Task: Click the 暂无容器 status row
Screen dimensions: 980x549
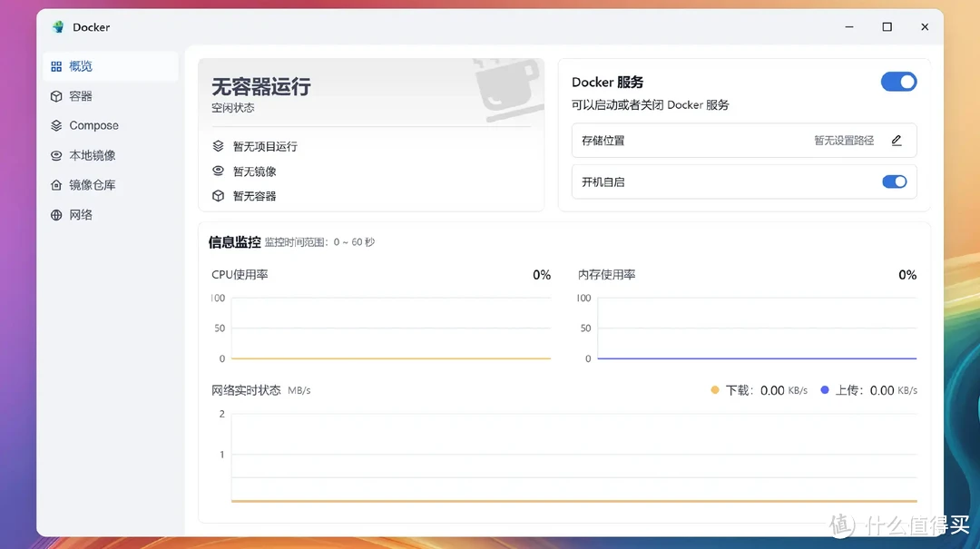Action: [254, 196]
